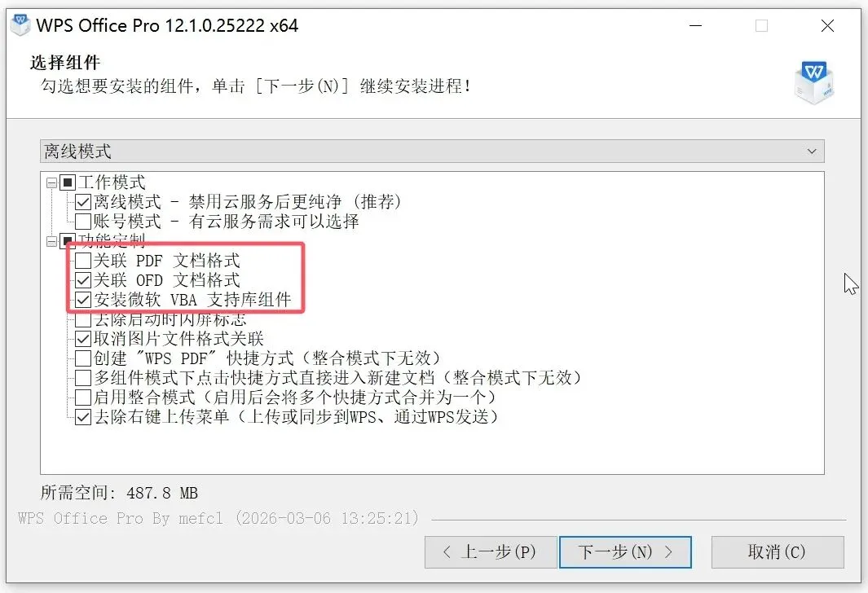Click the WPS Office title bar icon
Viewport: 868px width, 593px height.
(20, 25)
